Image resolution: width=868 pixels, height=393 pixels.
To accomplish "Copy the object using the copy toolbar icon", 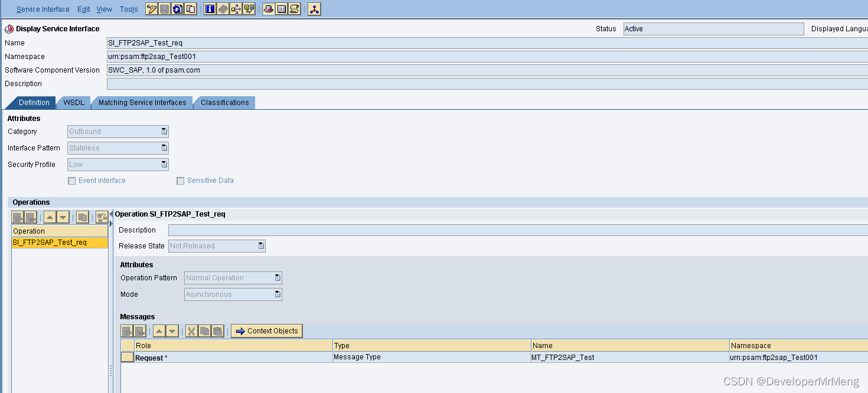I will pyautogui.click(x=190, y=8).
